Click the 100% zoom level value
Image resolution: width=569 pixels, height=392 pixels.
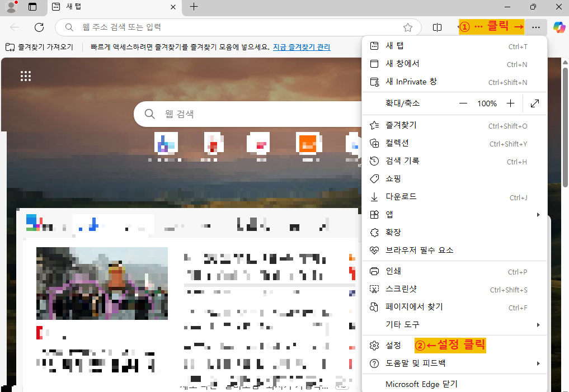pyautogui.click(x=487, y=103)
